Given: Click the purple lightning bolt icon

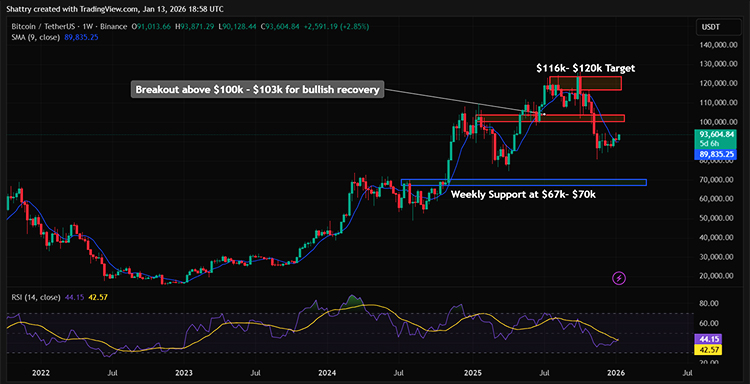Looking at the screenshot, I should tap(619, 278).
